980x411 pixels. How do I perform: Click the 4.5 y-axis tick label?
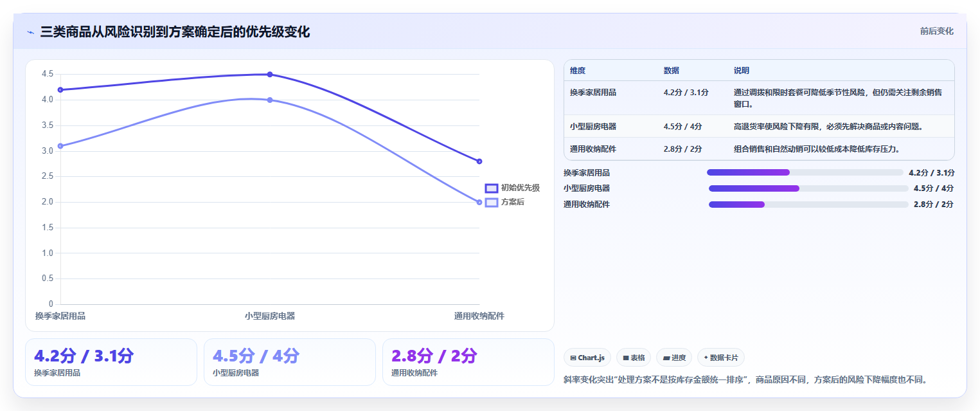(x=48, y=74)
